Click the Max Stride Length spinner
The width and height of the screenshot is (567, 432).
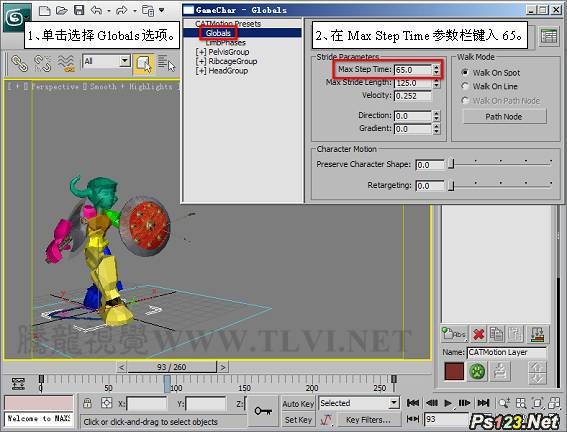436,83
